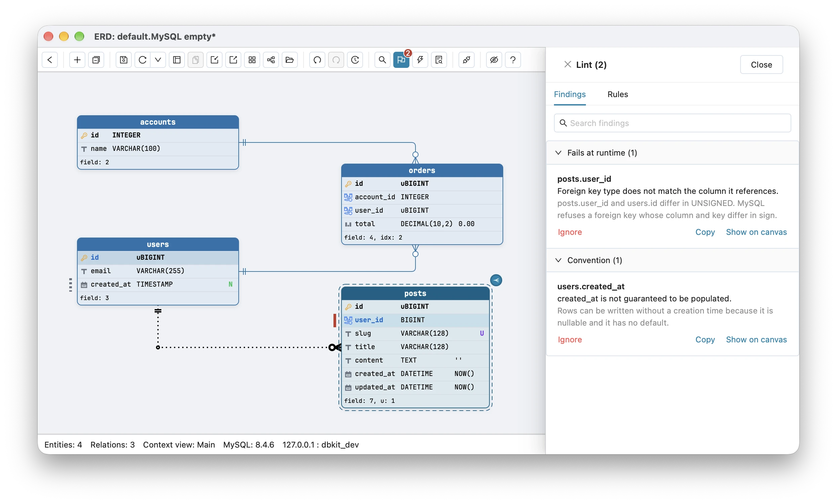Show posts.user_id finding on canvas
This screenshot has height=504, width=837.
coord(756,232)
